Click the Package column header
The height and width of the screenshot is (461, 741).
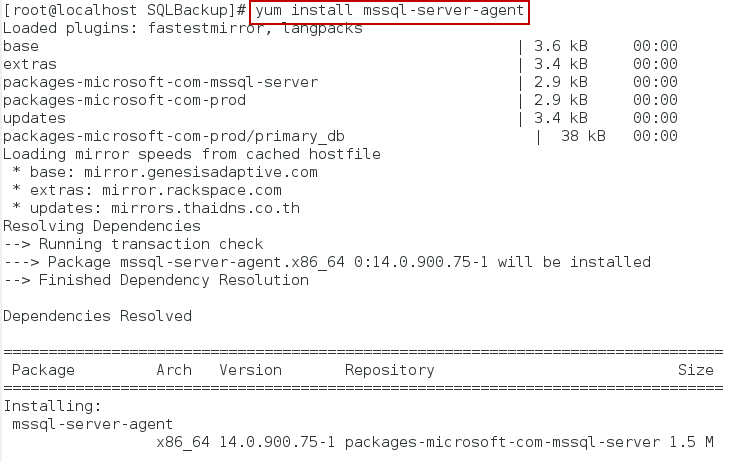coord(43,370)
